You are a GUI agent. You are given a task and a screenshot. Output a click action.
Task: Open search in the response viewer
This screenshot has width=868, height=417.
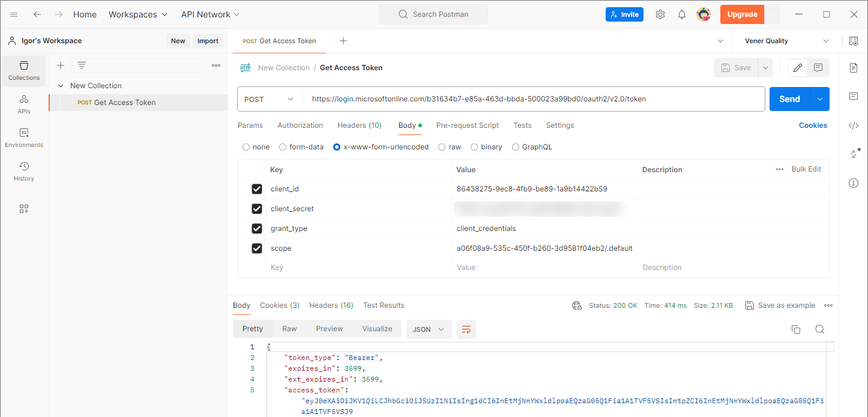(x=820, y=329)
